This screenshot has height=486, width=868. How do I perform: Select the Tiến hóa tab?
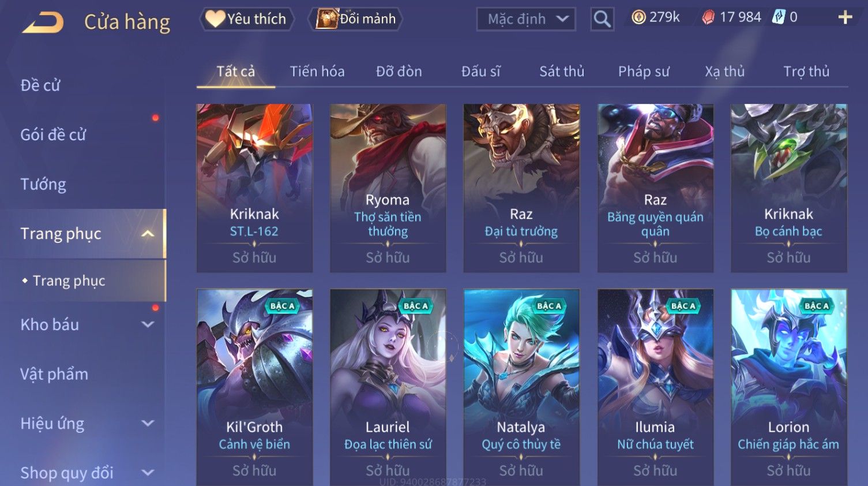(317, 72)
